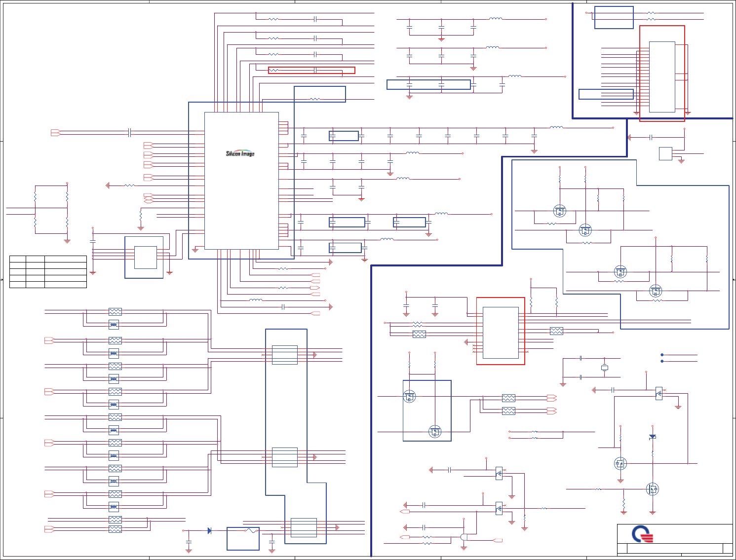Image resolution: width=736 pixels, height=560 pixels.
Task: Click the lower blue test point dot
Action: pos(662,361)
